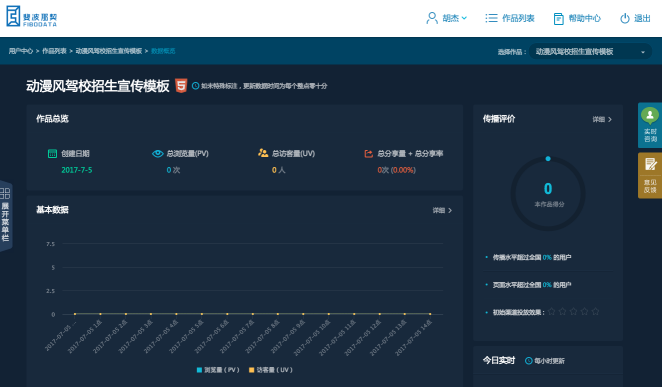Click the 2017-7-5 creation date value
662x387 pixels.
pos(77,170)
